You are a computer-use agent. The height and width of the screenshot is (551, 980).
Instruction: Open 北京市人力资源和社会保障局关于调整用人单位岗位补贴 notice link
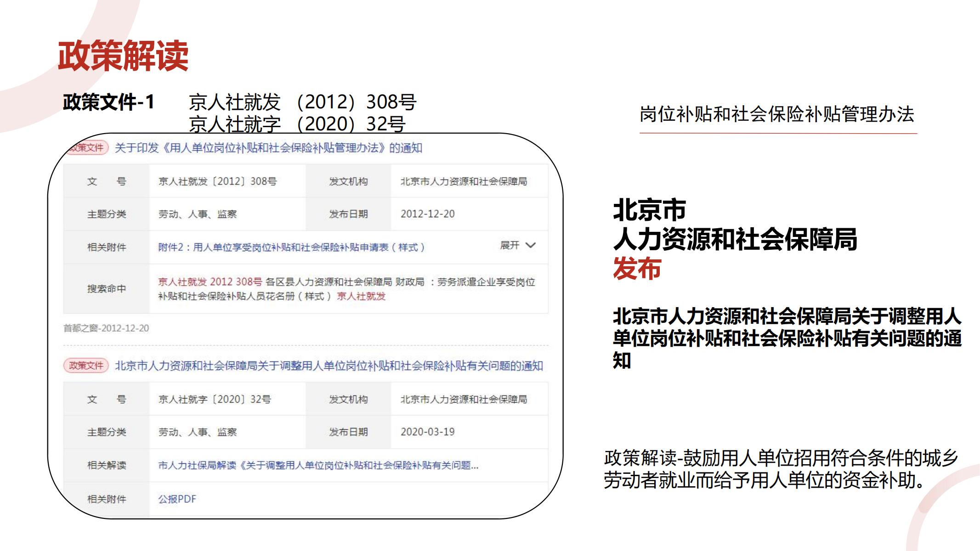pyautogui.click(x=329, y=366)
